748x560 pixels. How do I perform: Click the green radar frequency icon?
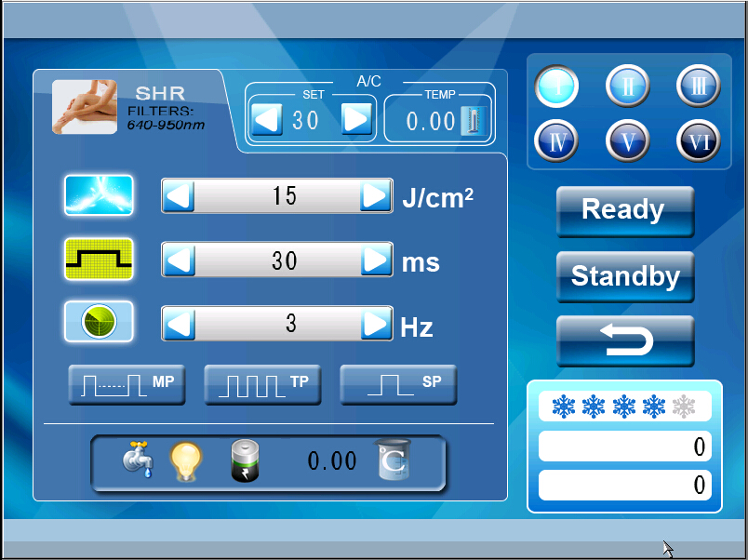click(99, 323)
